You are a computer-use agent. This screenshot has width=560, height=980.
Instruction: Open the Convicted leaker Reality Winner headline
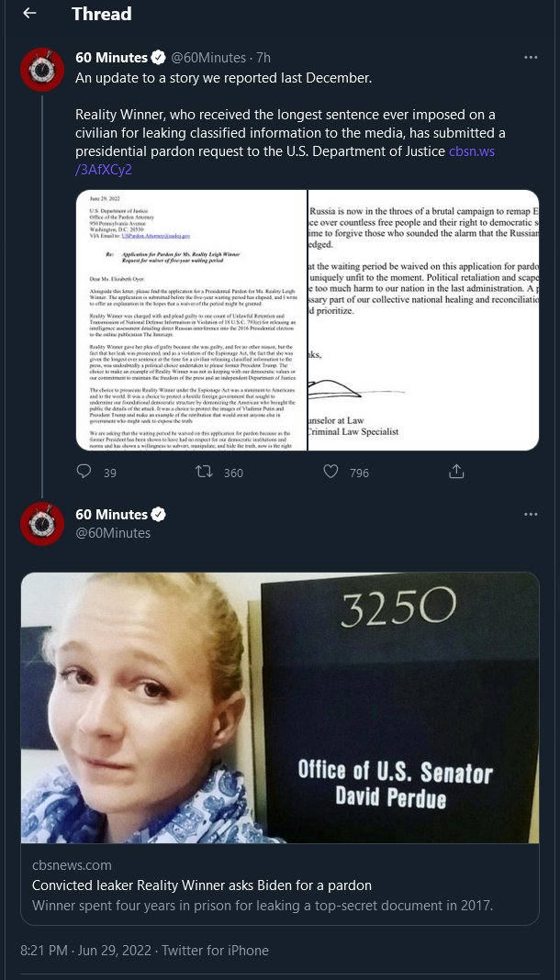202,885
